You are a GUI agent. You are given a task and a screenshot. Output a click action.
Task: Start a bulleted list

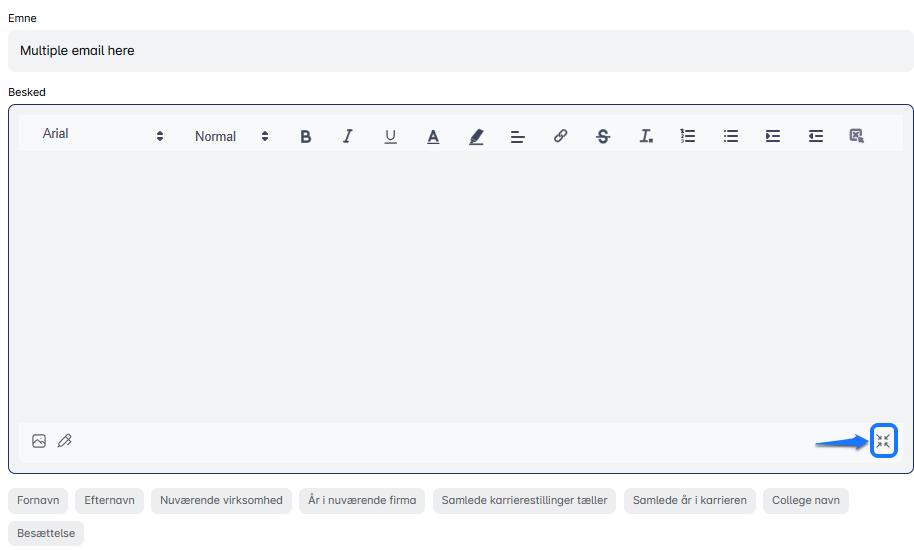click(731, 136)
